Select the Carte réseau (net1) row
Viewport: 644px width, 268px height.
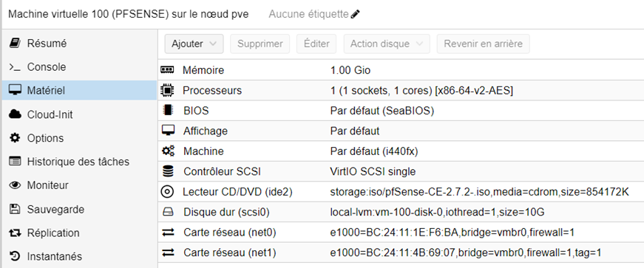point(401,252)
